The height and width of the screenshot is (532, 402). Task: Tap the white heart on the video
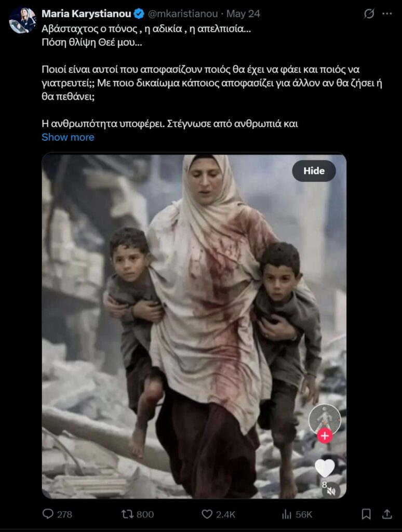point(325,468)
